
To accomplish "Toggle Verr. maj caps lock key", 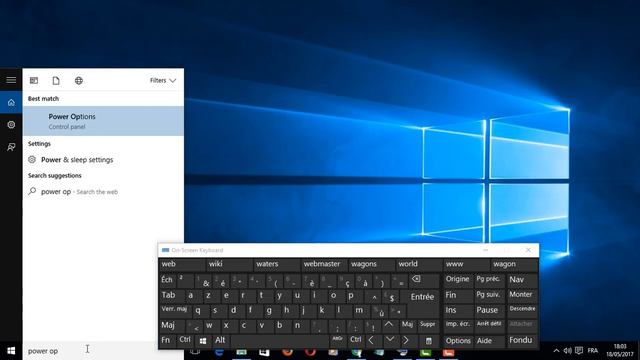I will click(174, 310).
